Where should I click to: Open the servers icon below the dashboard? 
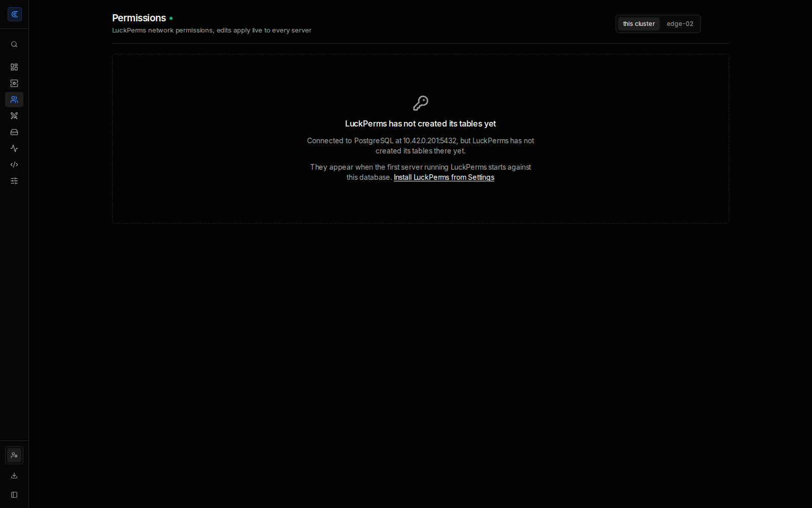click(14, 83)
